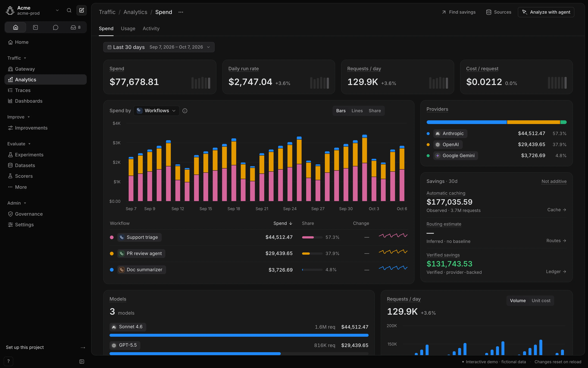Collapse the Improve sidebar section
Image resolution: width=588 pixels, height=368 pixels.
coord(18,117)
